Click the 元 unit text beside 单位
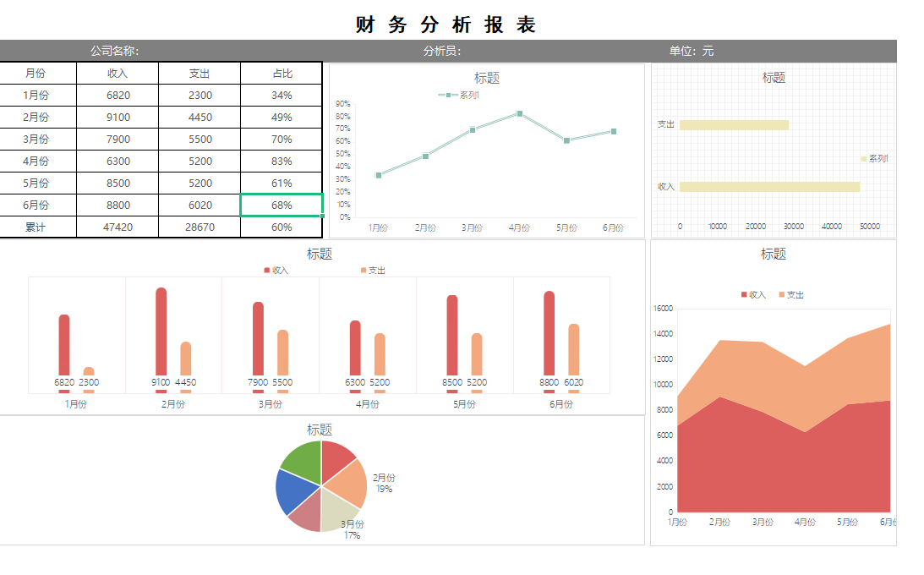The image size is (924, 575). [707, 51]
